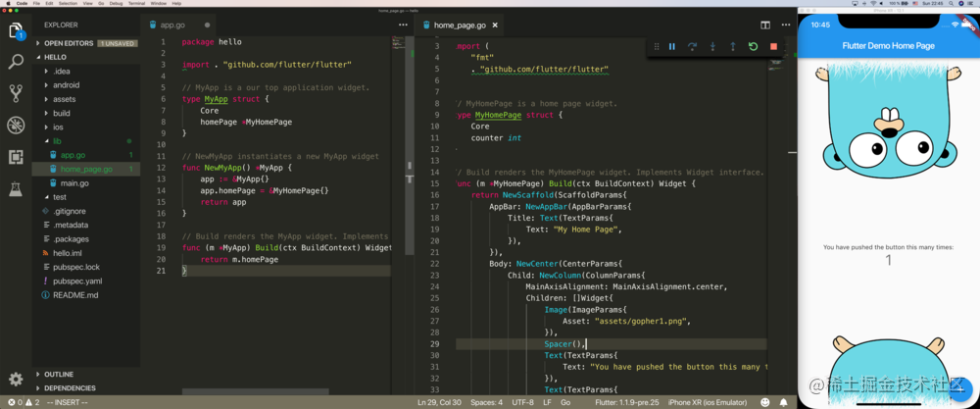The width and height of the screenshot is (980, 409).
Task: Stop debugging with the red square
Action: coord(774,46)
